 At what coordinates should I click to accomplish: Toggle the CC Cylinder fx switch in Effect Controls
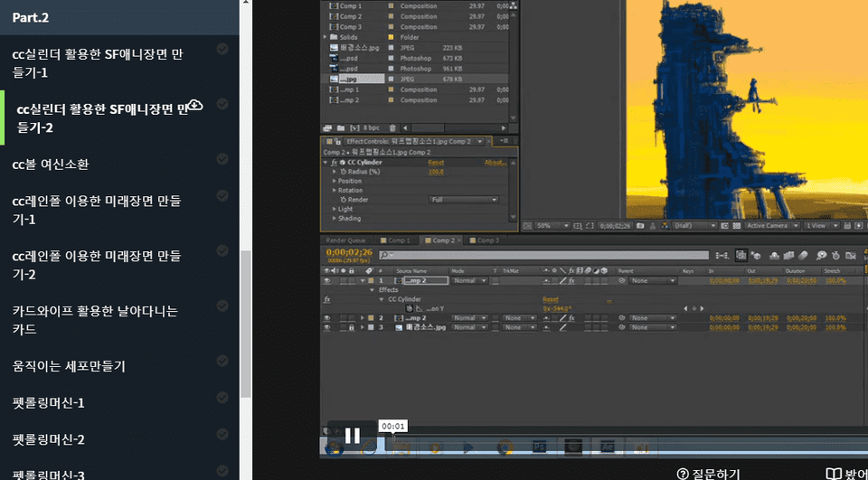click(335, 163)
